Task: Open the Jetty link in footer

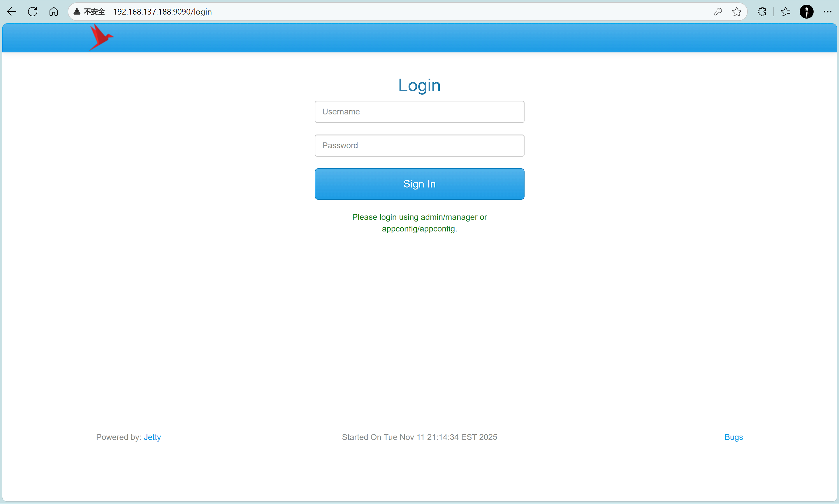Action: [152, 437]
